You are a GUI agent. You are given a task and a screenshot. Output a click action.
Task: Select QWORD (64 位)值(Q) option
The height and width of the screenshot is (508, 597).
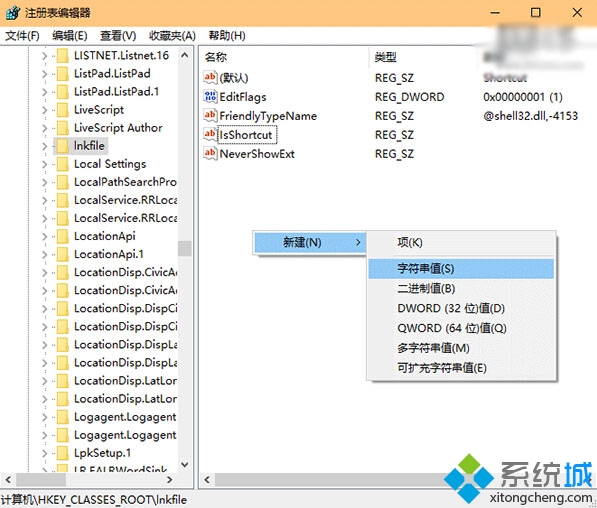point(461,328)
